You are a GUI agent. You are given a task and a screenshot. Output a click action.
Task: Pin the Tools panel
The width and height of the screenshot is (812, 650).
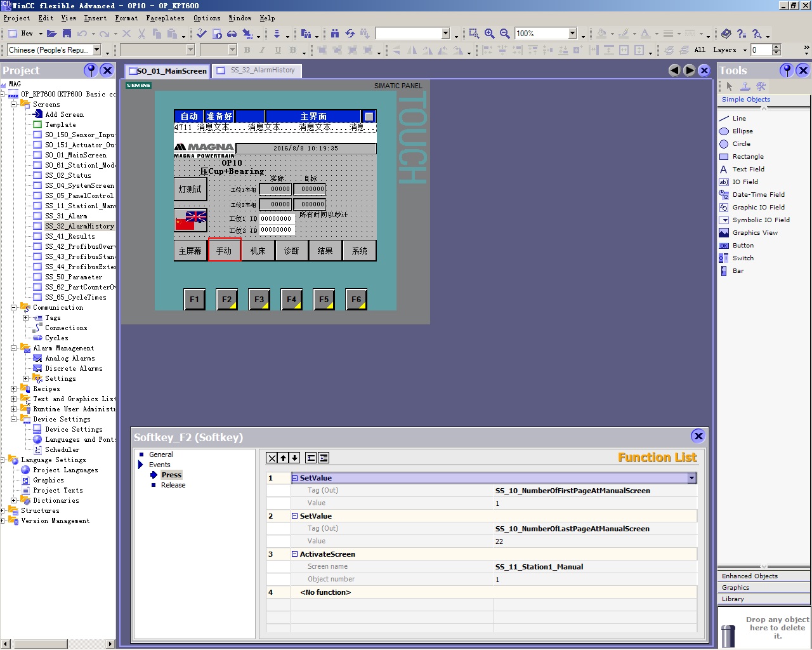pyautogui.click(x=787, y=70)
